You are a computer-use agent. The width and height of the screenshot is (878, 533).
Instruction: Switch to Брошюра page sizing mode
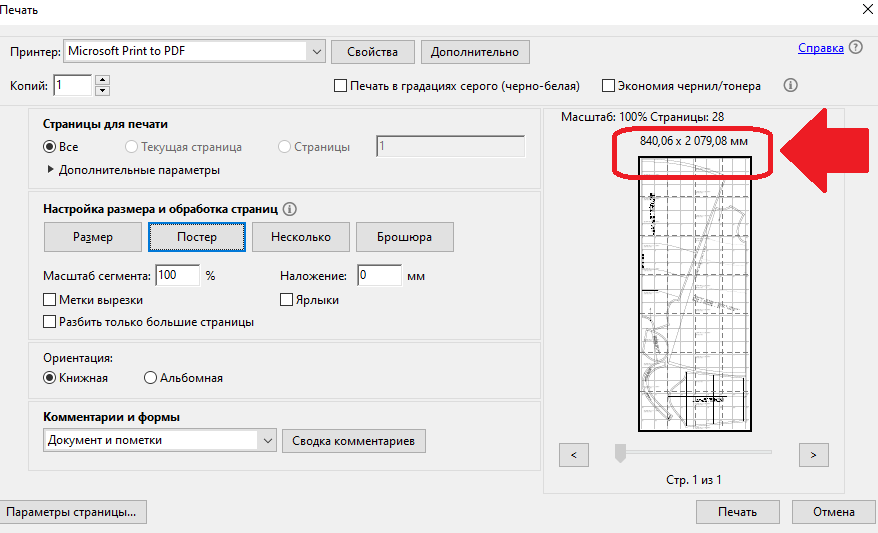(x=404, y=237)
